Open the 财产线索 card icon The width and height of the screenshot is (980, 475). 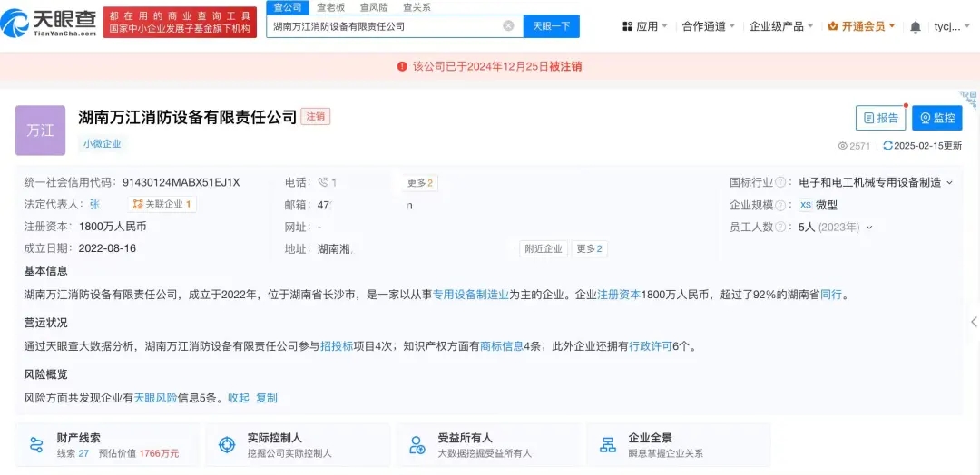36,445
